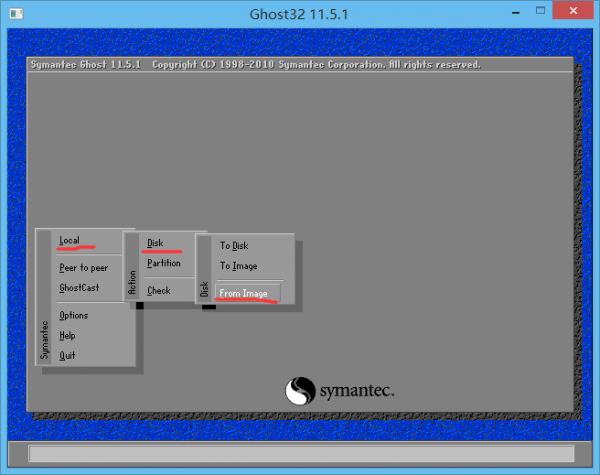The image size is (600, 475).
Task: Maximize the Ghost32 window
Action: (540, 11)
